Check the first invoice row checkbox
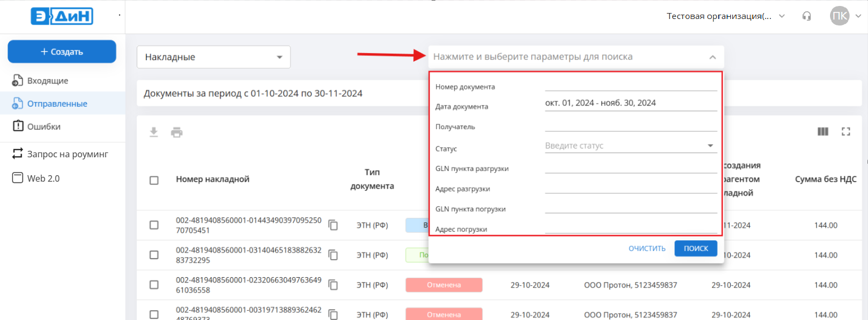Viewport: 868px width, 320px height. [154, 225]
